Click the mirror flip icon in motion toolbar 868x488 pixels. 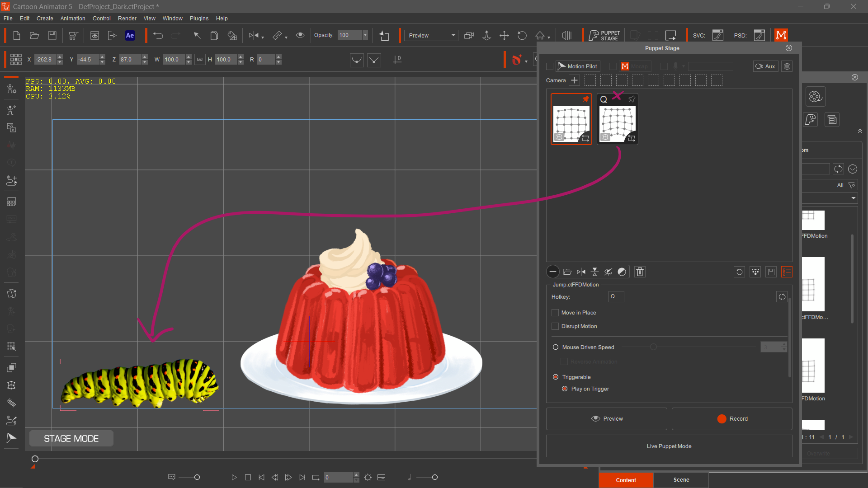(x=581, y=272)
